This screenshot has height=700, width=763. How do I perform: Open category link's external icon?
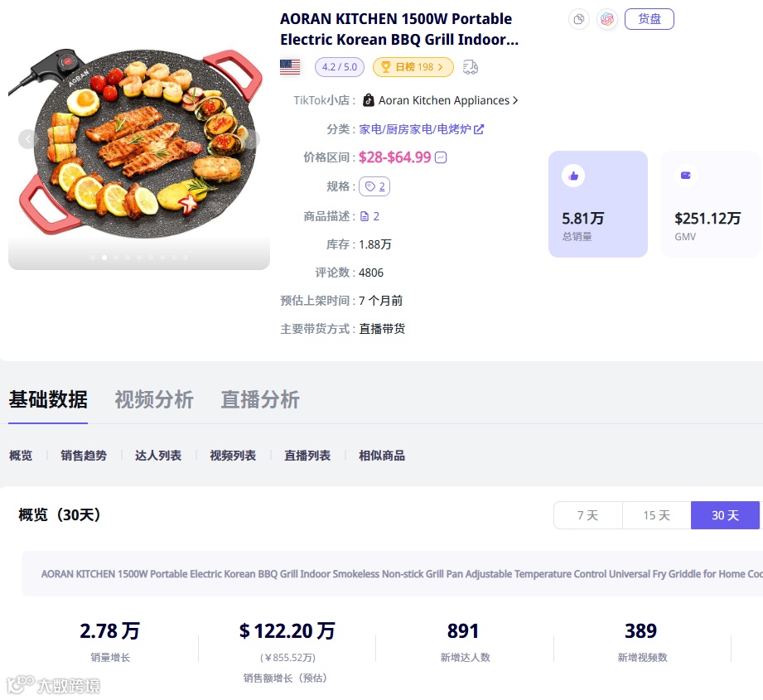click(x=479, y=129)
